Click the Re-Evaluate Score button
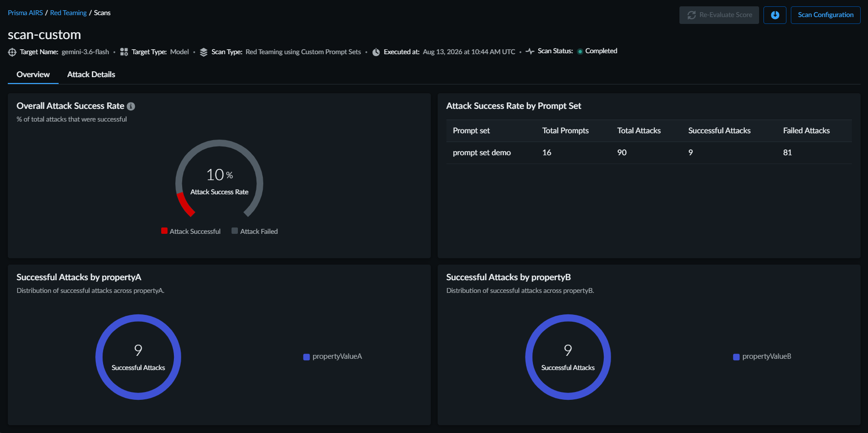Viewport: 868px width, 433px height. point(719,15)
